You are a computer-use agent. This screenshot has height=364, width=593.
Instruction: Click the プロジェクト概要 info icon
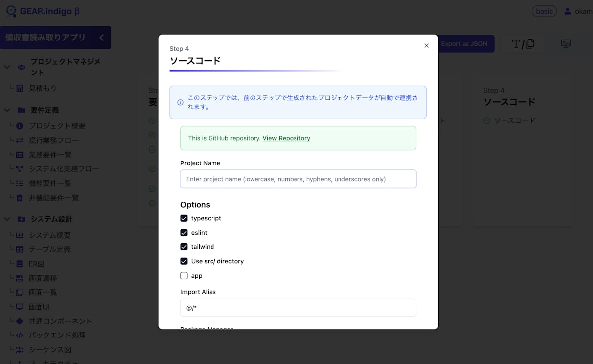point(20,126)
